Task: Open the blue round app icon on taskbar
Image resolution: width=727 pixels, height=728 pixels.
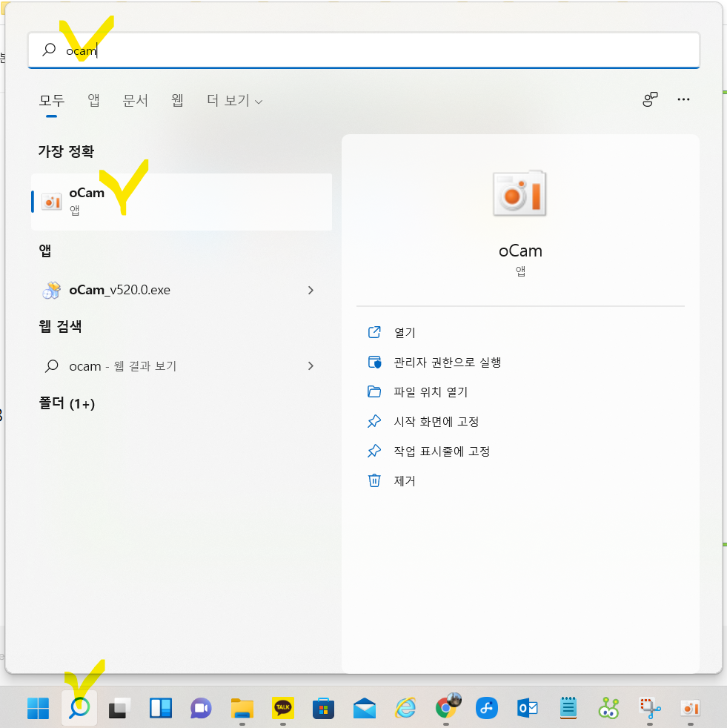Action: [487, 708]
